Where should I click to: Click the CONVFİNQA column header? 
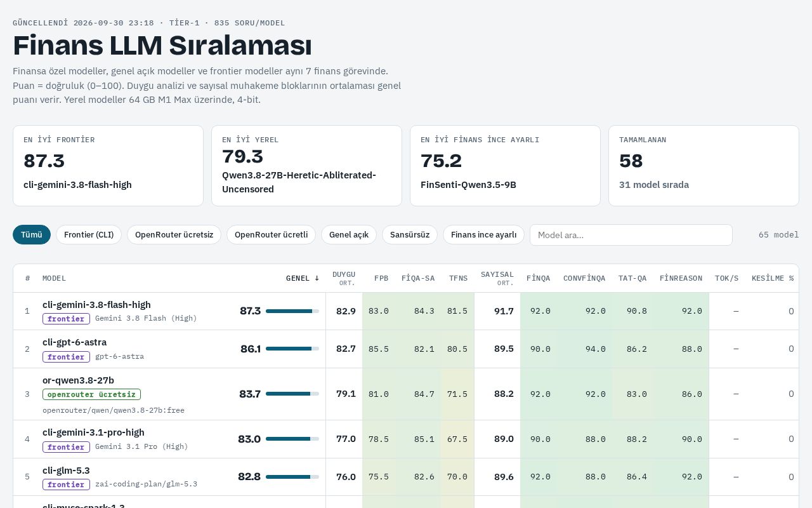(x=584, y=278)
